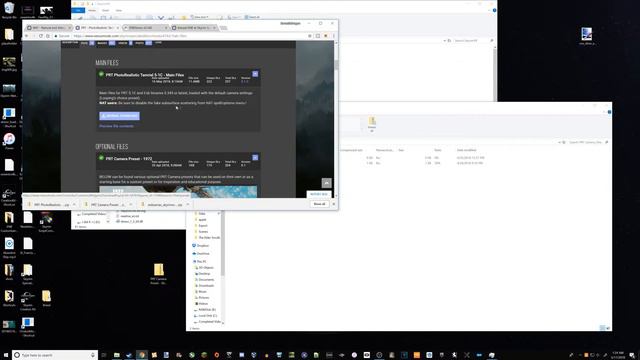This screenshot has width=640, height=360.
Task: Click the green check icon beside PRT Camera Preset
Action: click(101, 158)
